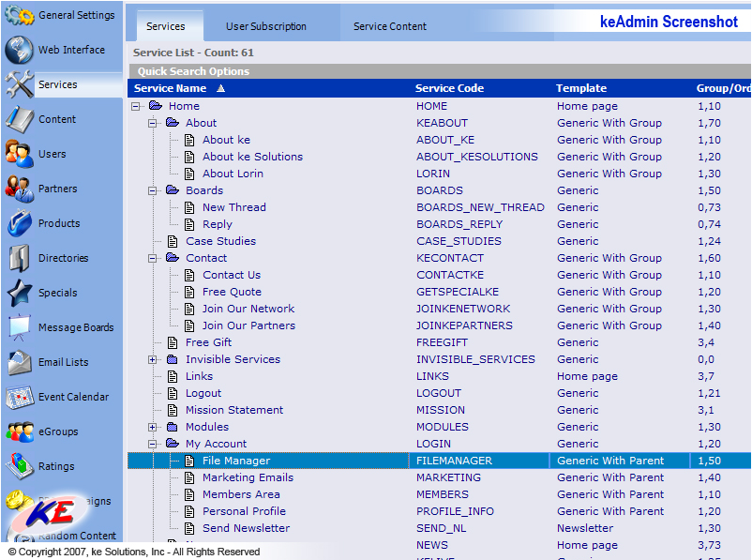Viewport: 752px width, 560px height.
Task: Collapse the Home tree node
Action: coord(136,106)
